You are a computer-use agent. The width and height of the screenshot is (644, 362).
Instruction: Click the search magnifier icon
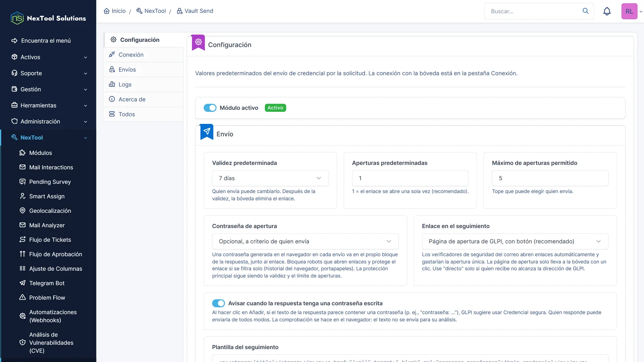click(586, 11)
